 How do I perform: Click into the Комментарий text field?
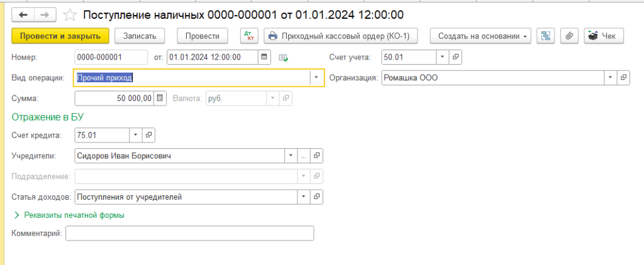(189, 234)
